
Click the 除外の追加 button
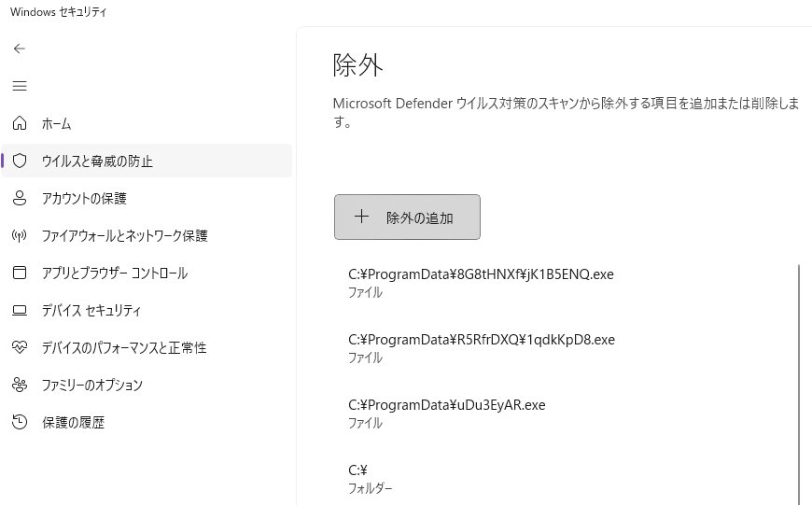pos(407,217)
